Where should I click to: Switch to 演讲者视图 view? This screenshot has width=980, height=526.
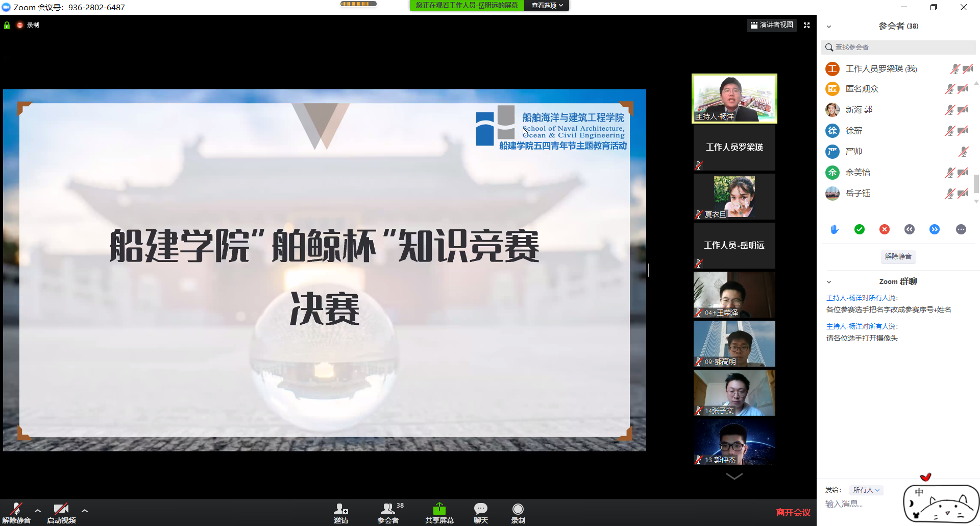[771, 25]
